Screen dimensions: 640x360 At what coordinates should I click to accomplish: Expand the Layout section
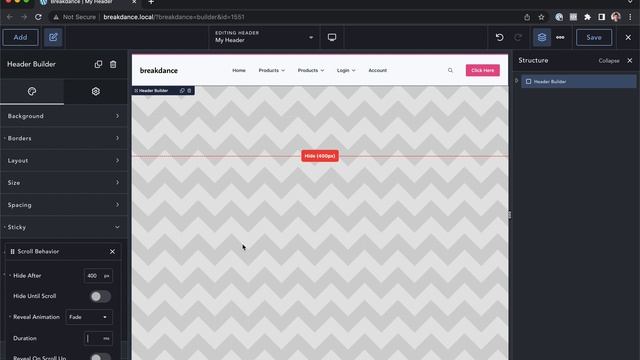coord(64,160)
